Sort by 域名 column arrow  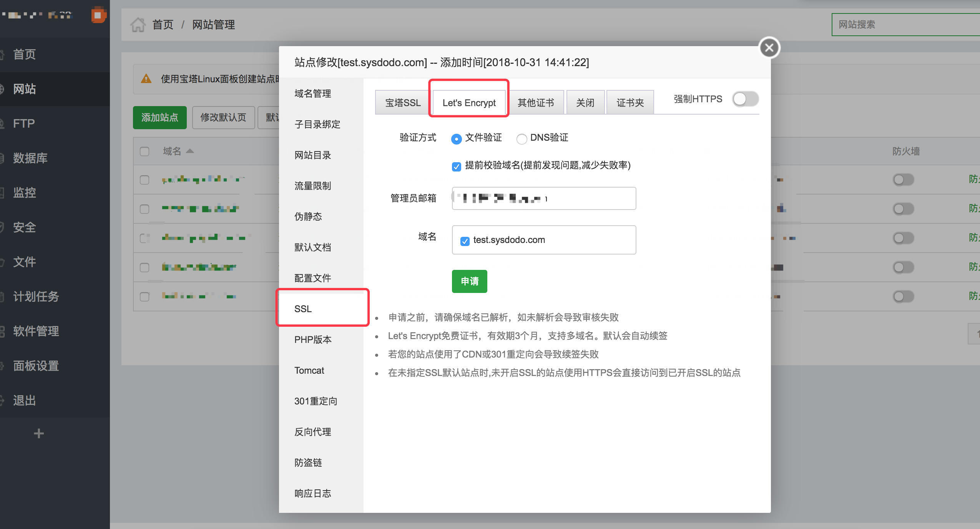(x=190, y=151)
